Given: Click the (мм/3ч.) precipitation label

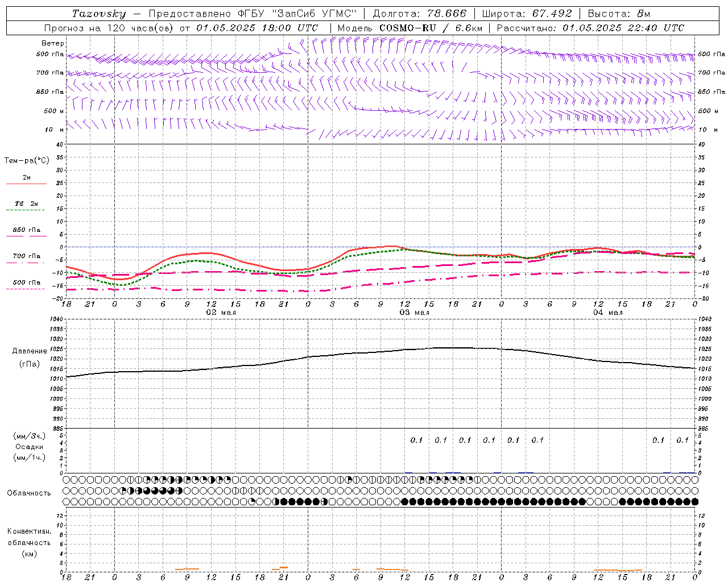Looking at the screenshot, I should tap(30, 436).
